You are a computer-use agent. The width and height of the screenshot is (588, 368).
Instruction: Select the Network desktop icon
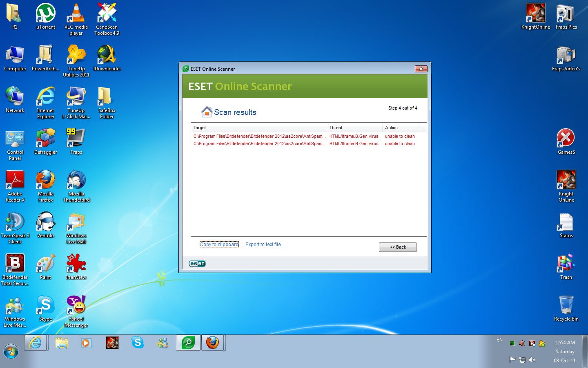[x=15, y=100]
